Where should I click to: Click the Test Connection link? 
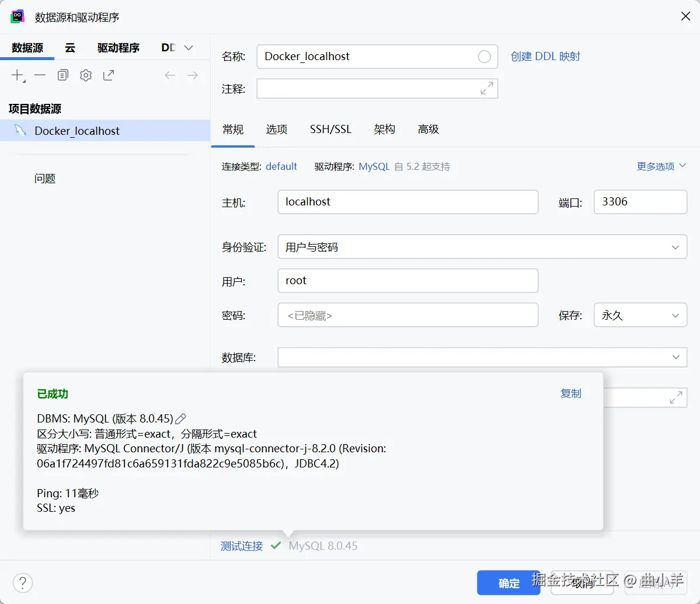click(242, 546)
